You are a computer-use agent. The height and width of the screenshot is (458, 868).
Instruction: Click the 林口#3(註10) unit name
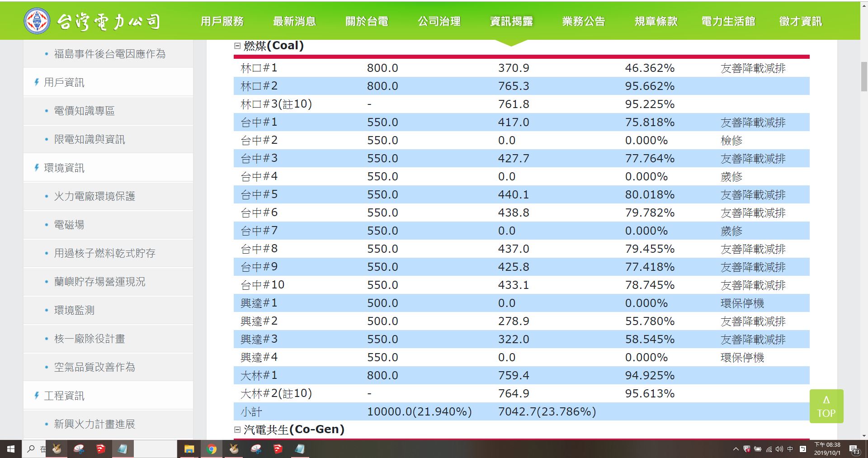[x=276, y=104]
